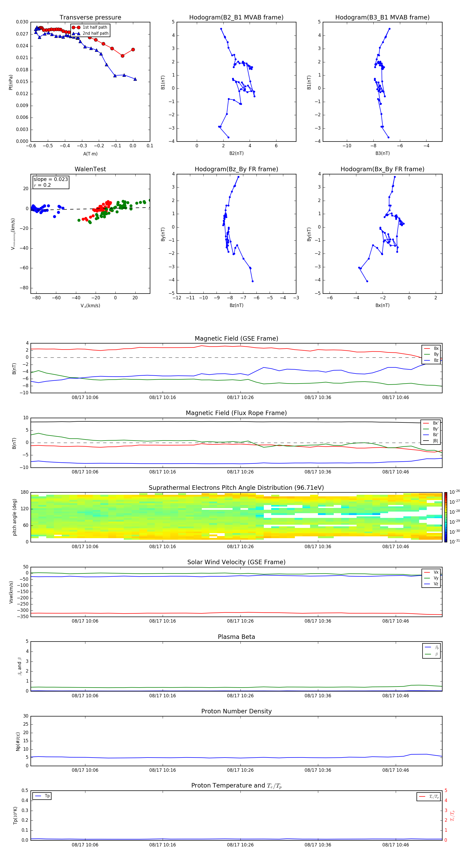The width and height of the screenshot is (473, 868).
Task: Click βp entry in Plasma Beta legend
Action: pos(431,647)
